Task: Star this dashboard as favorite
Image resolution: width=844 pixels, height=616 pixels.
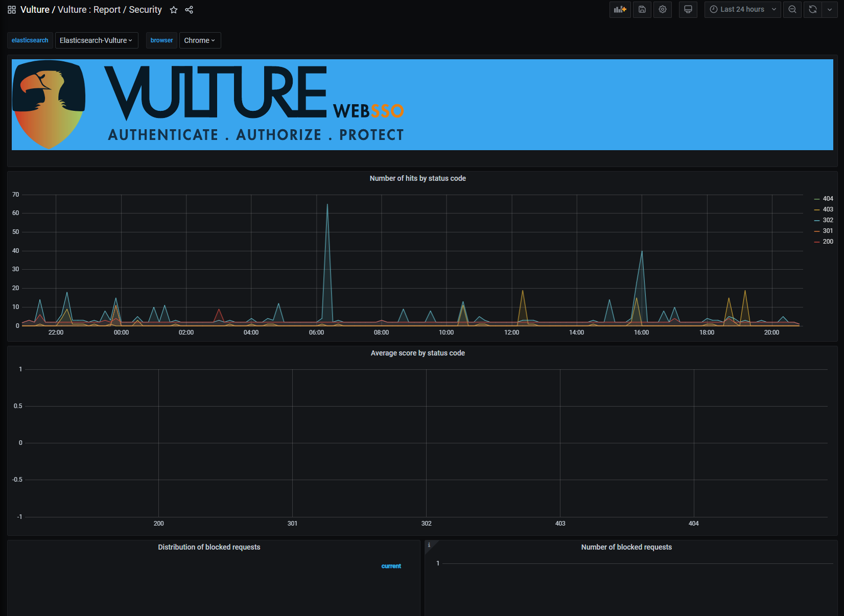Action: click(174, 10)
